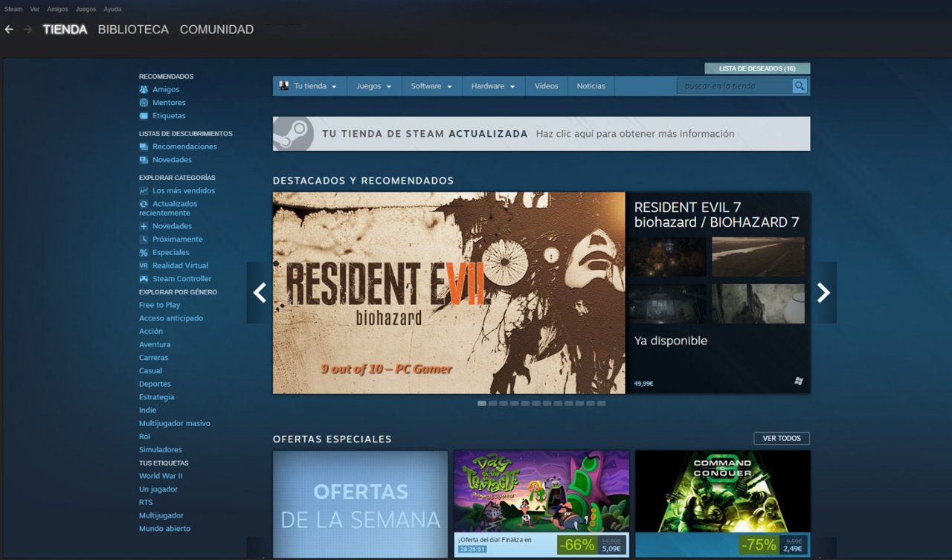This screenshot has height=560, width=952.
Task: Switch to the BIBLIOTECA tab
Action: 133,29
